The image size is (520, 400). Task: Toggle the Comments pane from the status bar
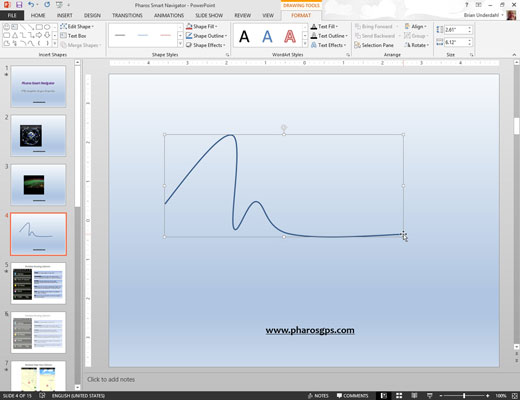pyautogui.click(x=352, y=396)
